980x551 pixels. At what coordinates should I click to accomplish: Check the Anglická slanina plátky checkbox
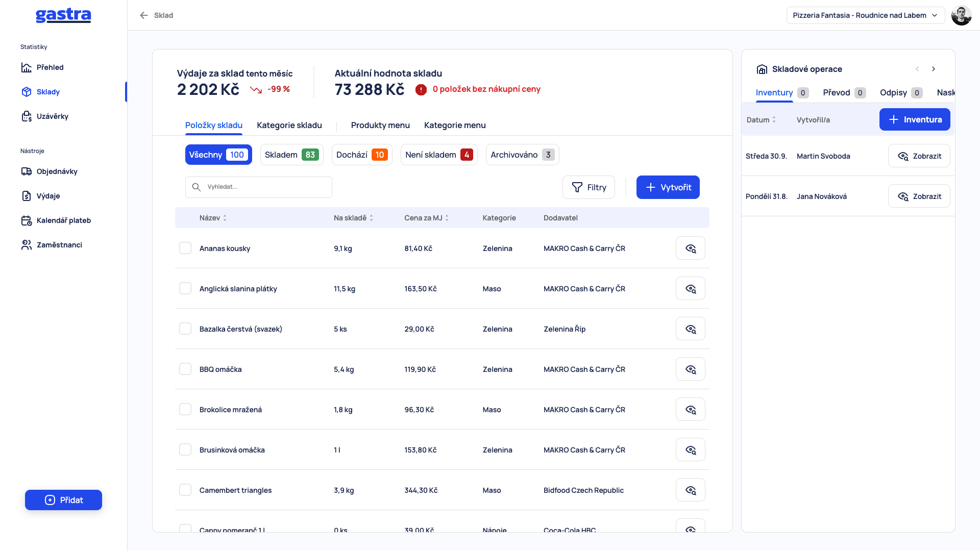click(185, 289)
